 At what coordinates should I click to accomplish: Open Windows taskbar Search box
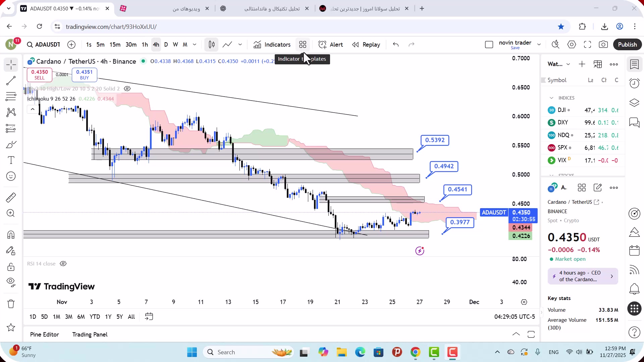(x=249, y=352)
